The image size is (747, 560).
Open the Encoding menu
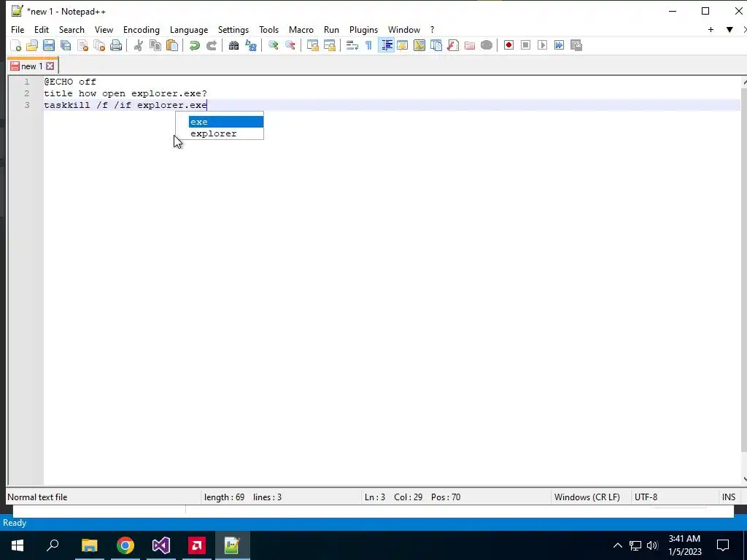tap(142, 29)
